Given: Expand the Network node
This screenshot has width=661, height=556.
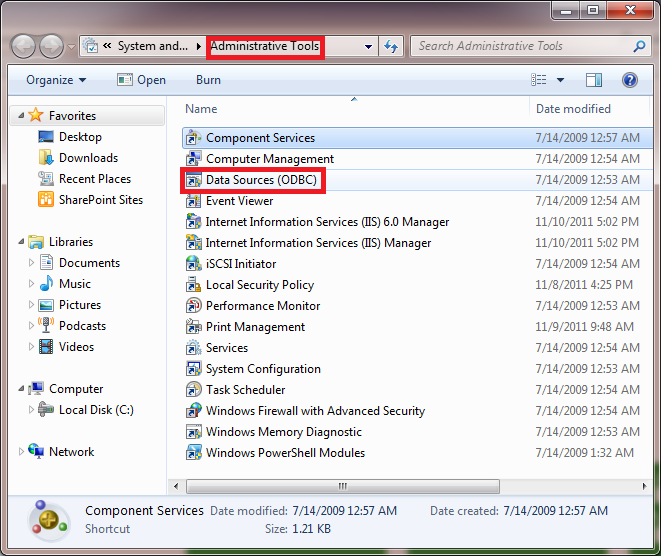Looking at the screenshot, I should point(21,452).
